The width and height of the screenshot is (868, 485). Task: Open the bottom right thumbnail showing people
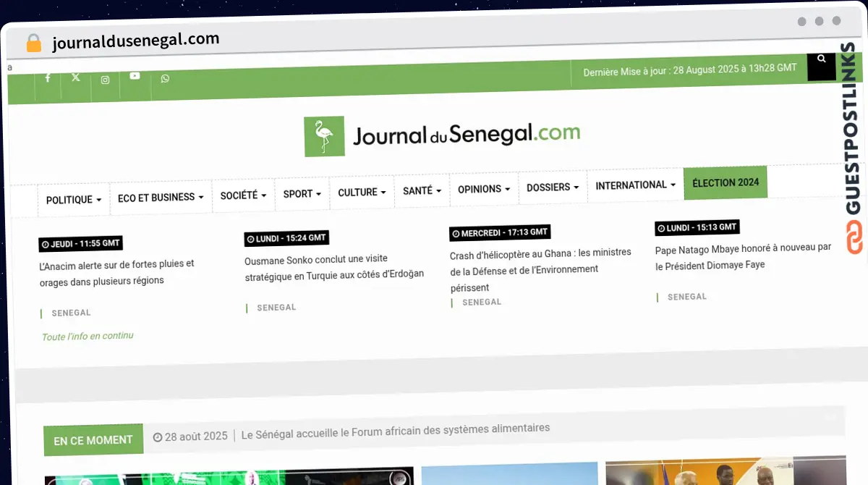click(726, 471)
